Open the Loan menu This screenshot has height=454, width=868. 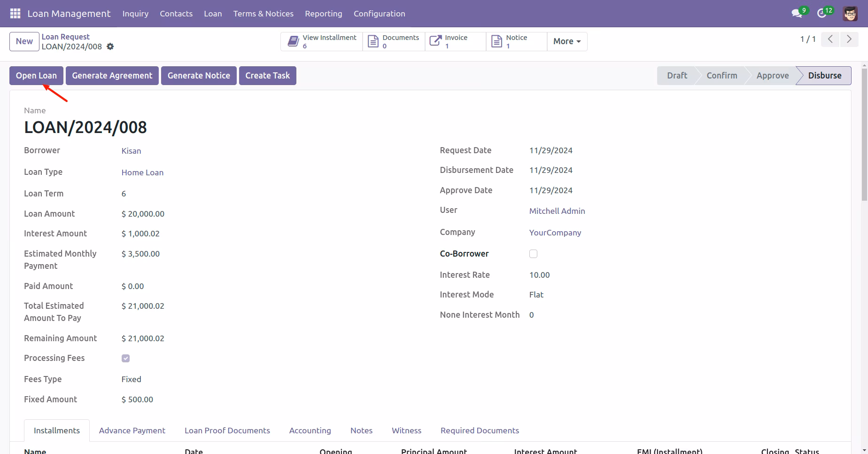(213, 14)
